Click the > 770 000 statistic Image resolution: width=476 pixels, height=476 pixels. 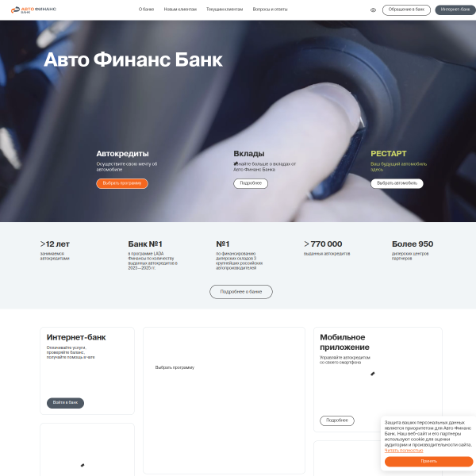click(x=323, y=244)
